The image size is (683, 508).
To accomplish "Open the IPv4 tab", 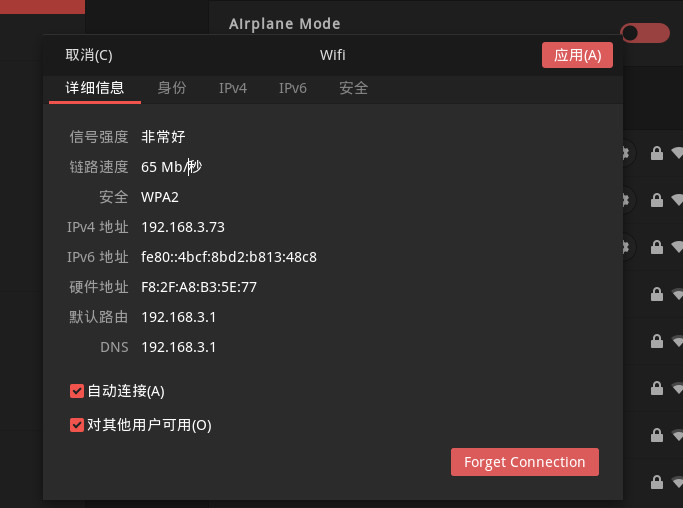I will tap(233, 88).
